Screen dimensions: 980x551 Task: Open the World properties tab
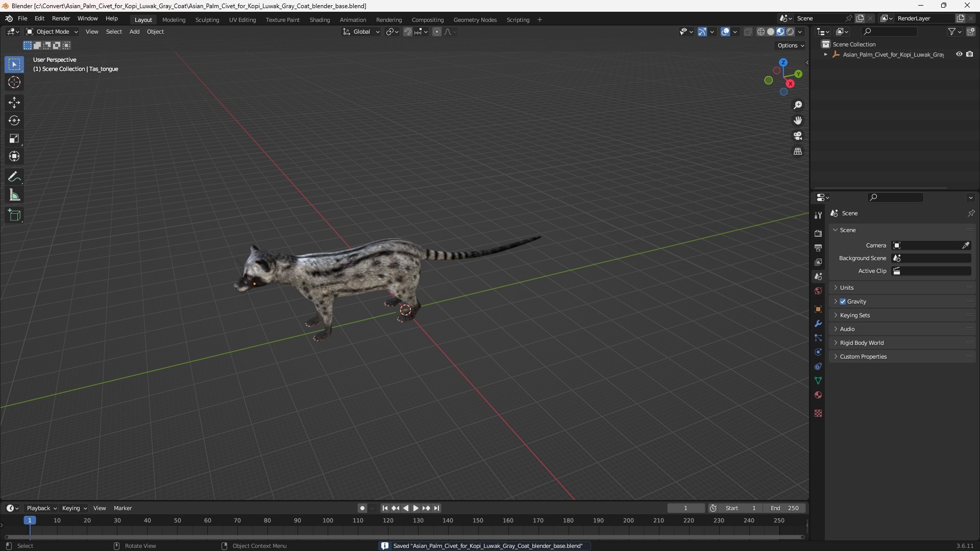tap(818, 291)
